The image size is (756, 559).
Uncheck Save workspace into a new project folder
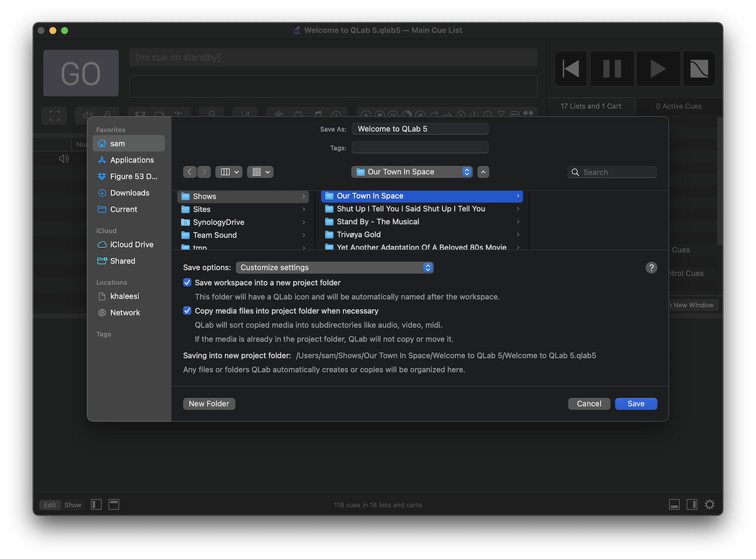click(187, 282)
